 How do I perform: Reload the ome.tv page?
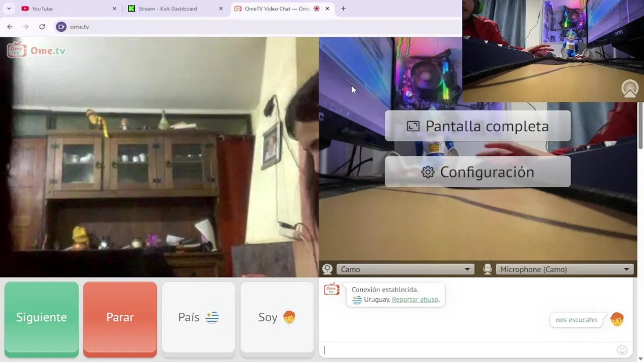coord(42,27)
